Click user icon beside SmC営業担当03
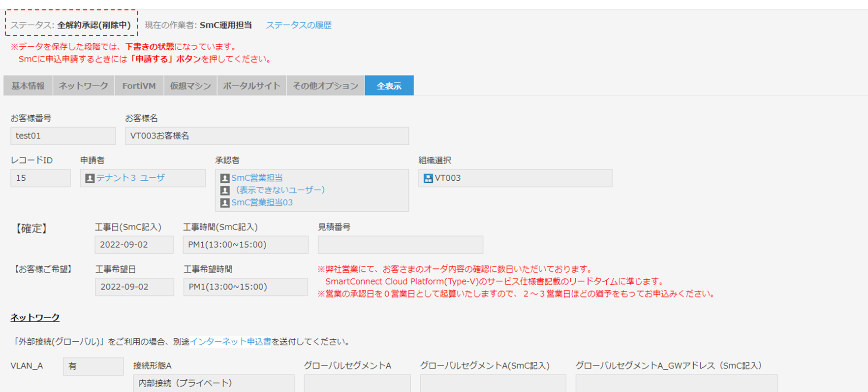This screenshot has width=868, height=392. click(x=225, y=203)
